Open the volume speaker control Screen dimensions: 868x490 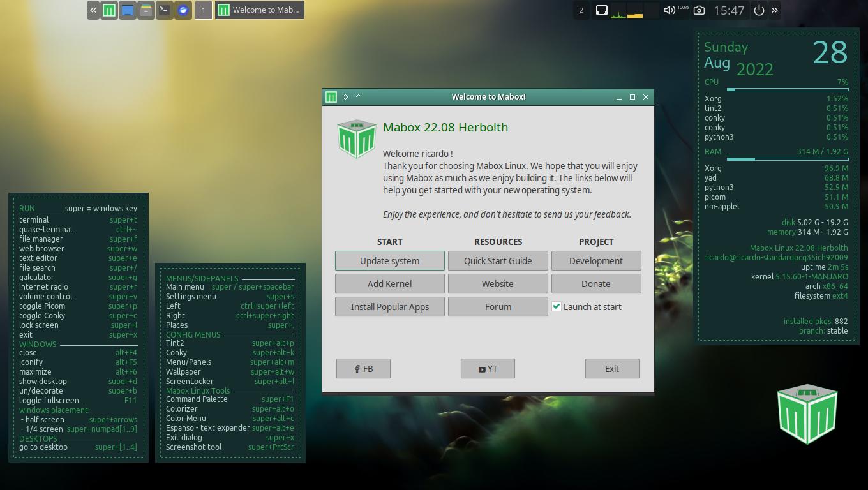[x=669, y=10]
